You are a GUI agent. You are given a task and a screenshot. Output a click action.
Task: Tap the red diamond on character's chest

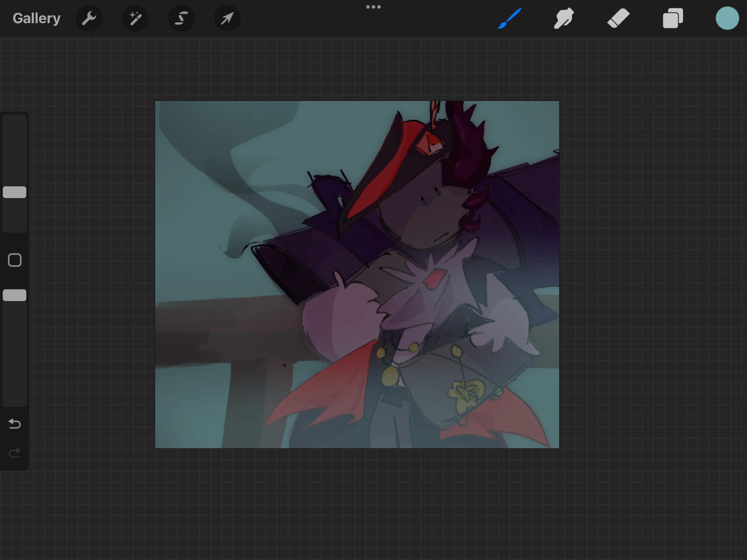click(x=435, y=279)
